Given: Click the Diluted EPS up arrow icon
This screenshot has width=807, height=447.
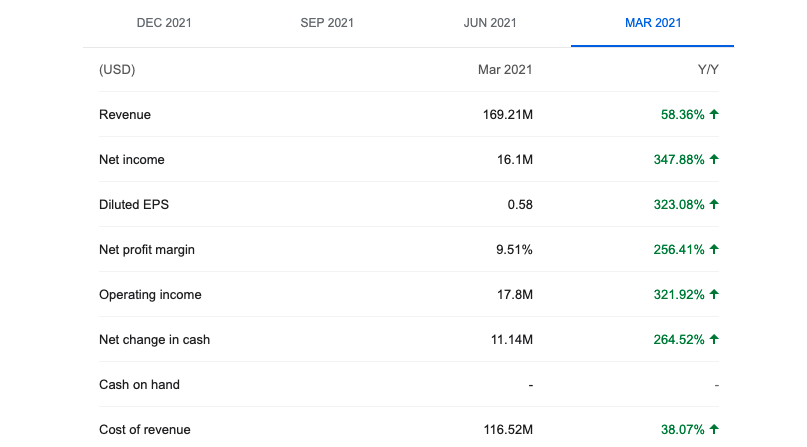Looking at the screenshot, I should click(714, 204).
